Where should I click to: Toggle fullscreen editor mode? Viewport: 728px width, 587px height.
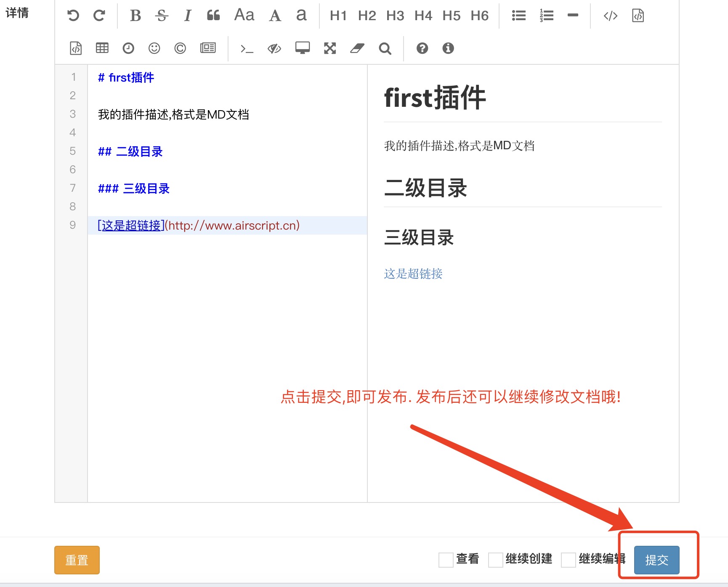coord(330,48)
